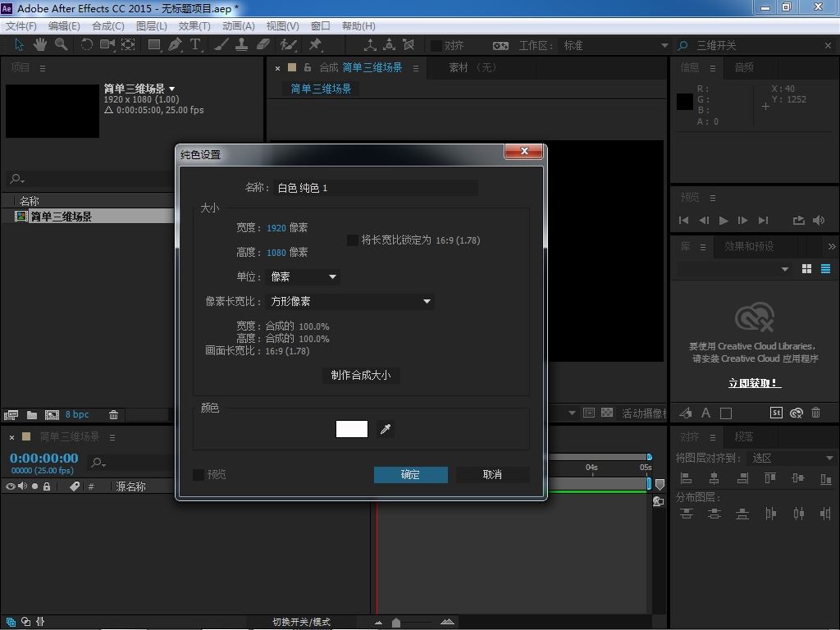This screenshot has height=630, width=840.
Task: Click the eyedropper in color settings
Action: point(386,428)
